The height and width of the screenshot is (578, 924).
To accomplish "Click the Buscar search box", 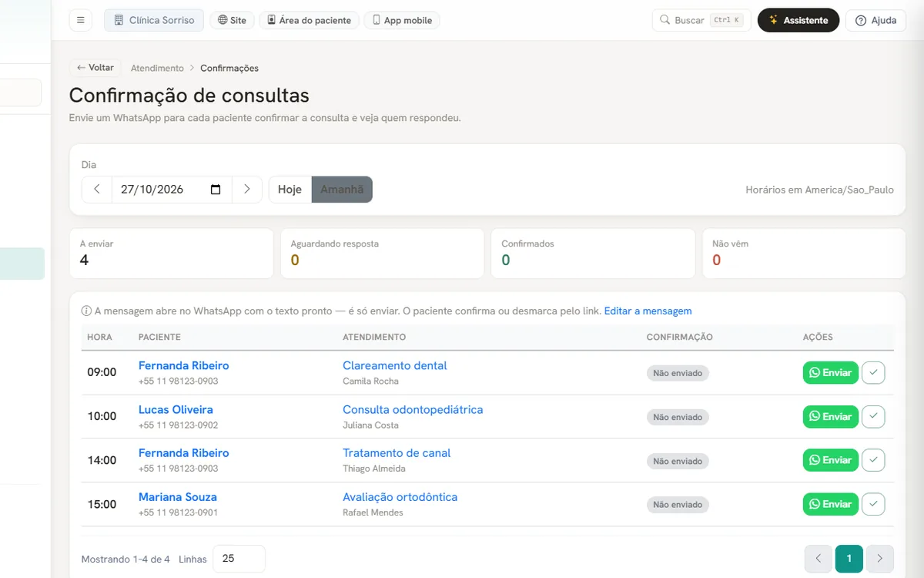I will [x=701, y=20].
